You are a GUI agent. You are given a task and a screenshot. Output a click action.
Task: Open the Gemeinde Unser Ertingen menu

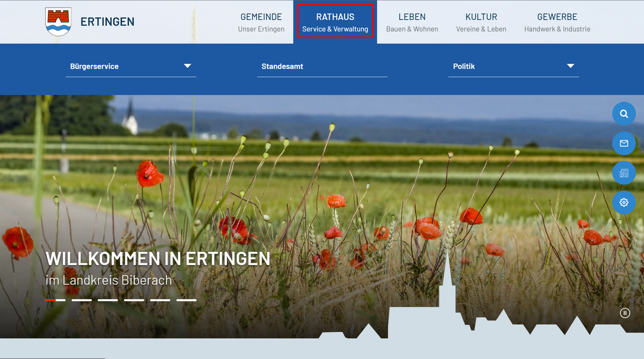[261, 22]
